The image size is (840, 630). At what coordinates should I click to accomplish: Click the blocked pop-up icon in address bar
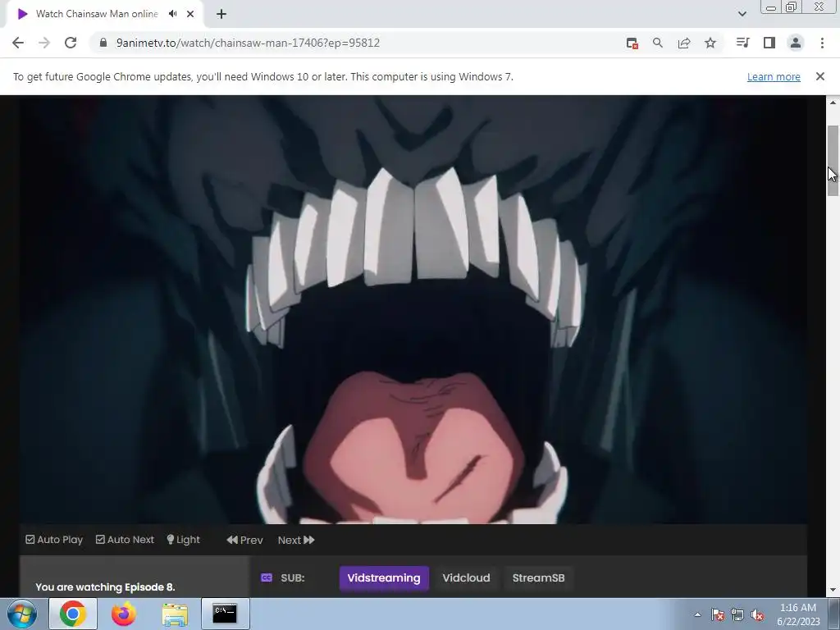coord(632,43)
